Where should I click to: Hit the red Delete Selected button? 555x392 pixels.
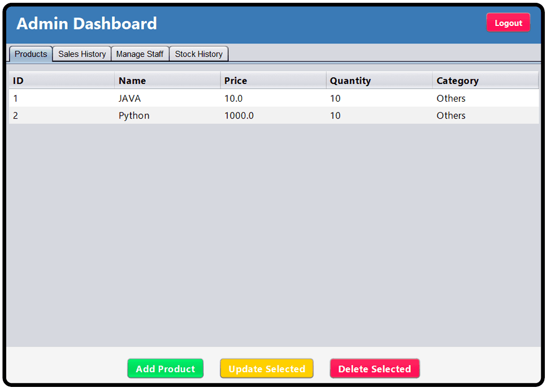[x=374, y=369]
